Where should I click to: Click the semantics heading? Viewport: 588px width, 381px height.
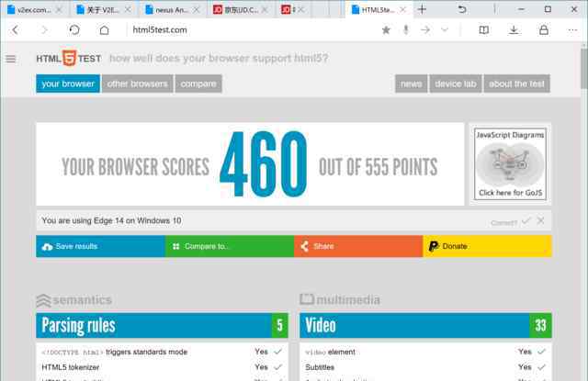(74, 300)
